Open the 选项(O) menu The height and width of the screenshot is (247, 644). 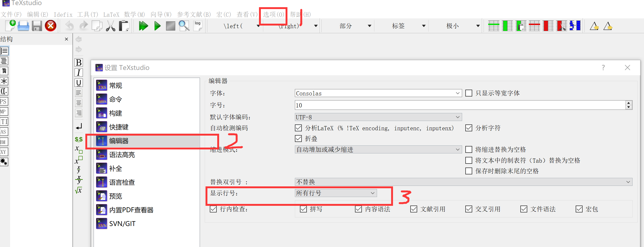coord(274,14)
